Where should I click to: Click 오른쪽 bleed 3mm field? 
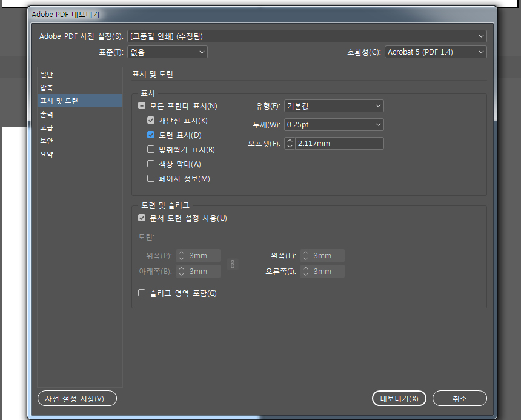[x=328, y=272]
